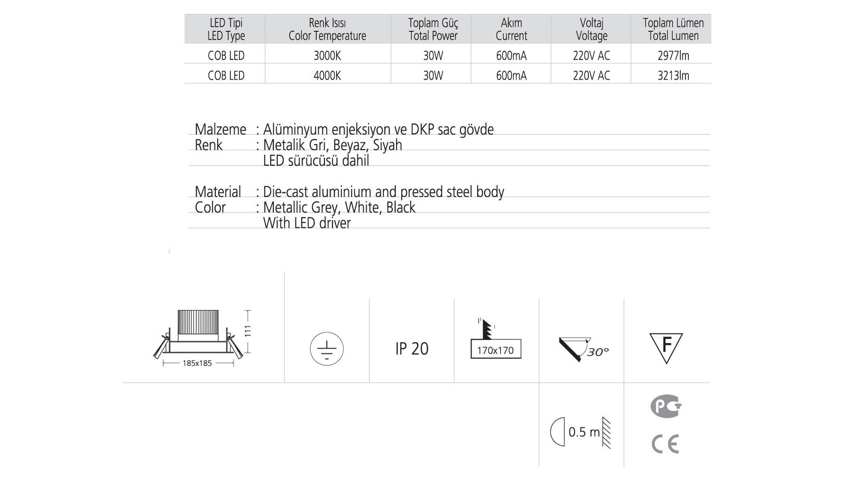Click the 2977lm lumen value
The width and height of the screenshot is (868, 488).
(x=673, y=56)
